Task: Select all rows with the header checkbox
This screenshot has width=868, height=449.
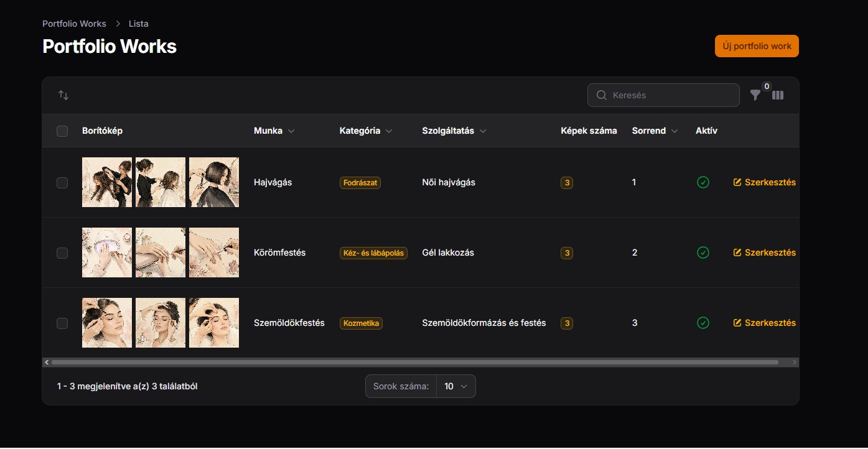Action: click(62, 131)
